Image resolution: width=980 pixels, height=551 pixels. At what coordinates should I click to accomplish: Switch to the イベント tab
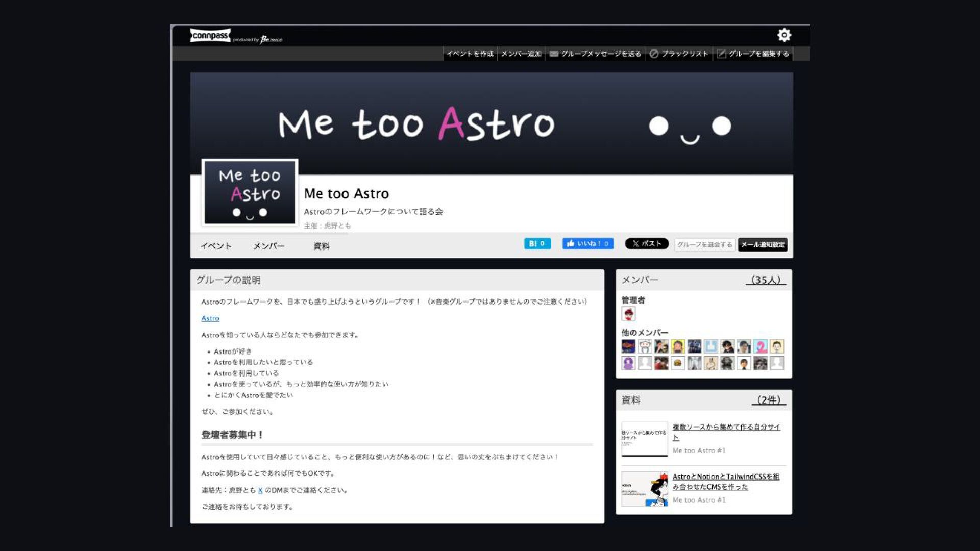point(216,246)
